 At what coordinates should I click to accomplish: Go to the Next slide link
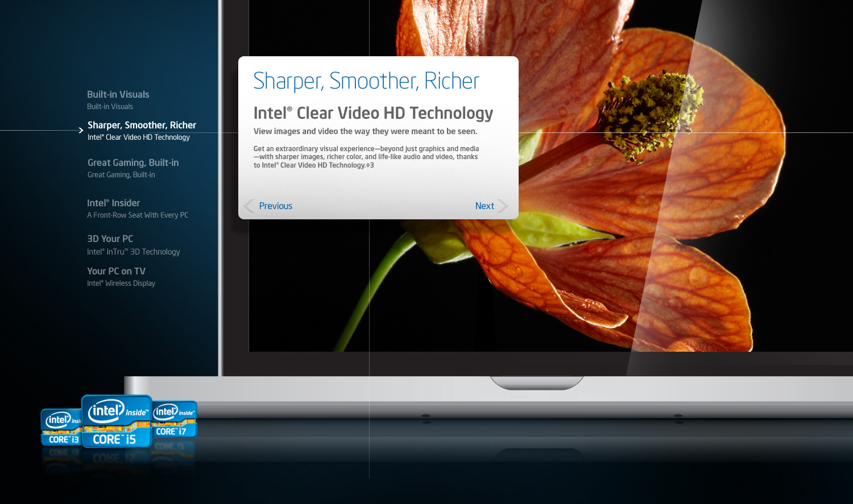click(x=485, y=206)
